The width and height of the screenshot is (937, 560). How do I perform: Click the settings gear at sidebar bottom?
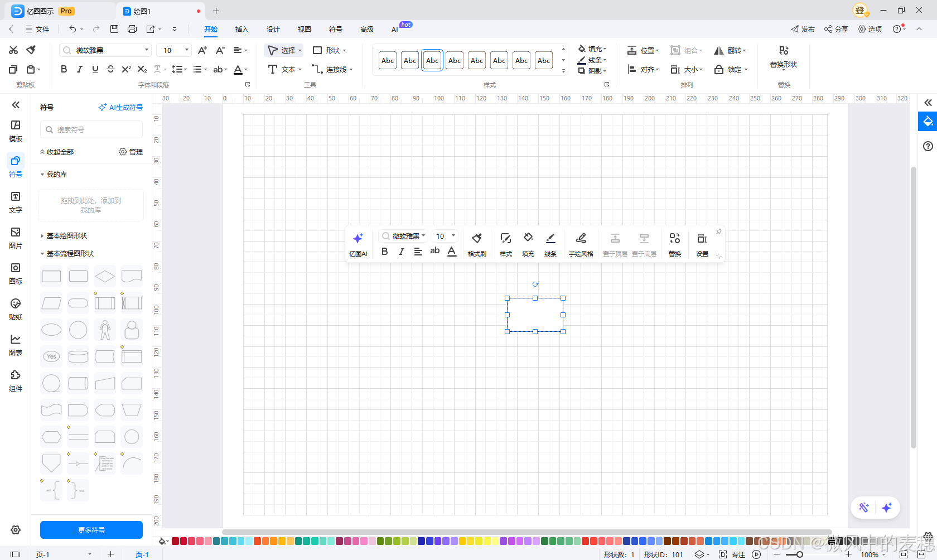(16, 530)
